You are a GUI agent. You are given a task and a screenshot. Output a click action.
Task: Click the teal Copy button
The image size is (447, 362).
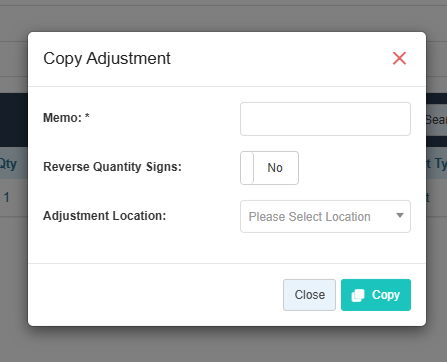click(376, 295)
